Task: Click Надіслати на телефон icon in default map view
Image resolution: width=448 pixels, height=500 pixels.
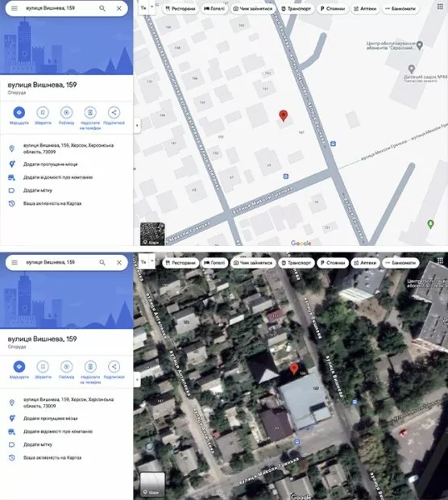Action: pyautogui.click(x=90, y=113)
